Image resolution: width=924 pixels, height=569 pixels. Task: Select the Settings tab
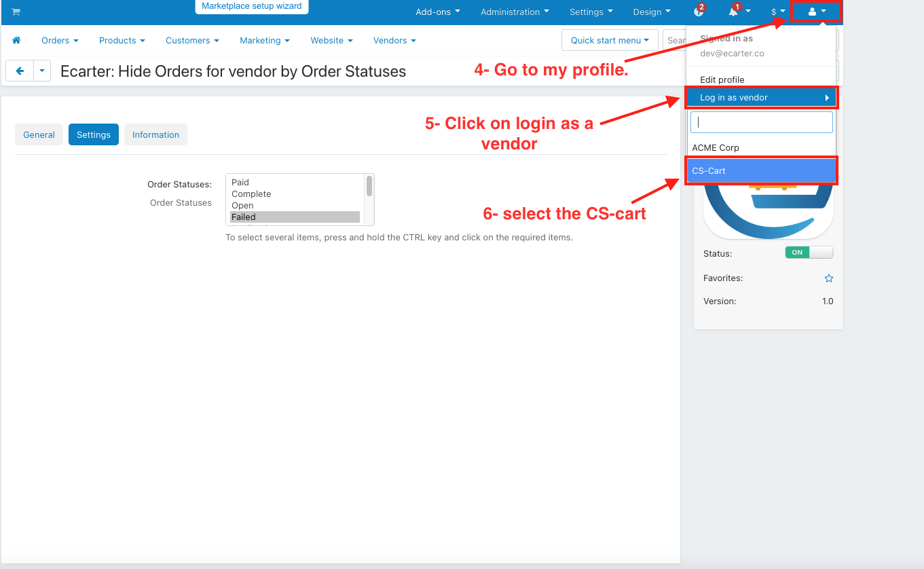coord(94,134)
